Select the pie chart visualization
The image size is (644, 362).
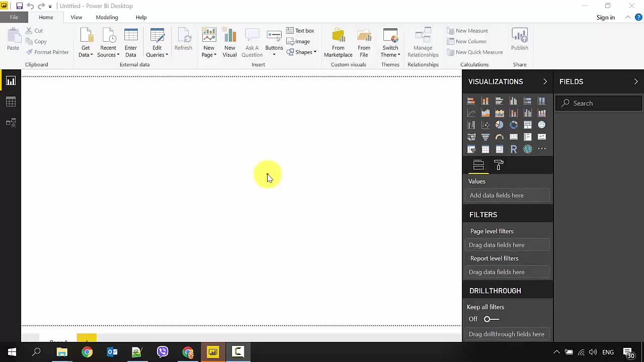(499, 125)
